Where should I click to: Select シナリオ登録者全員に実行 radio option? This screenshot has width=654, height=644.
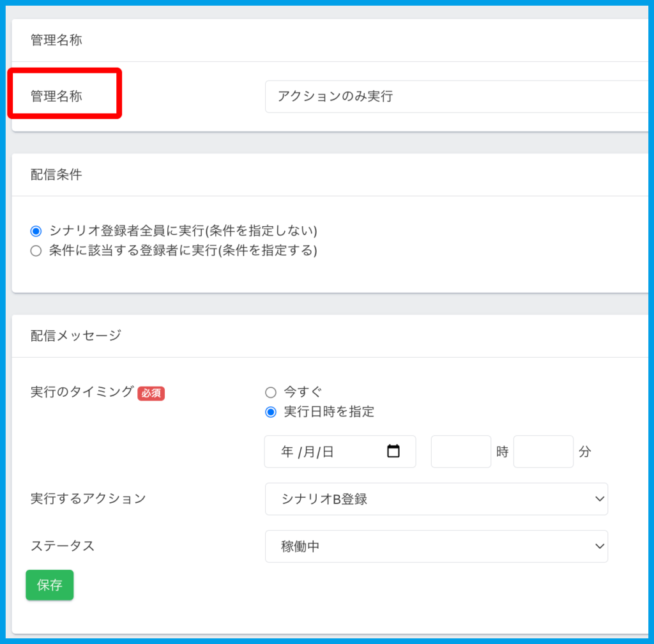(x=36, y=231)
